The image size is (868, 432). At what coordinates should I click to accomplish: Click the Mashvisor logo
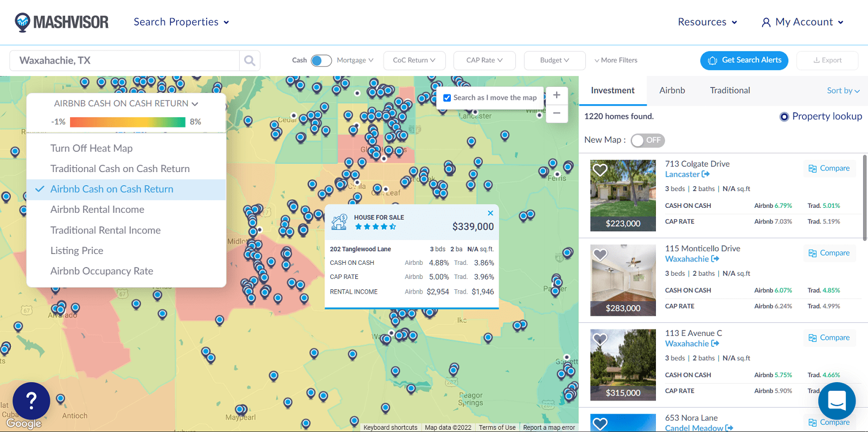62,22
